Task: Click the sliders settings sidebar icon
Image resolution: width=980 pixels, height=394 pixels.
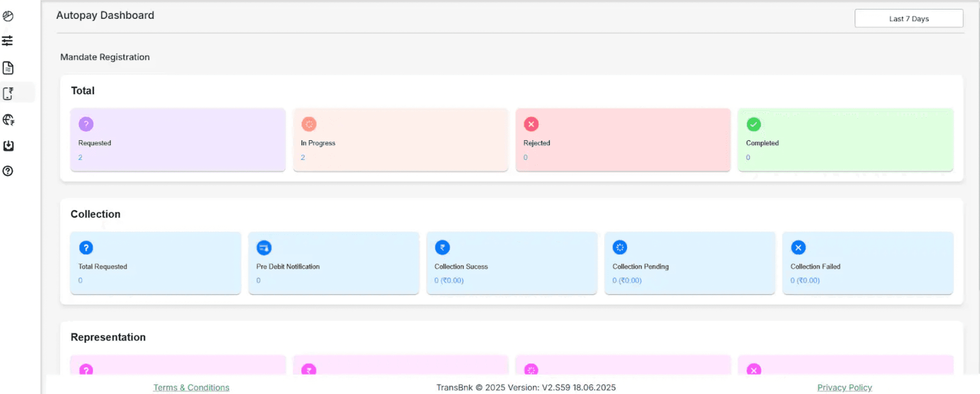Action: pos(7,41)
